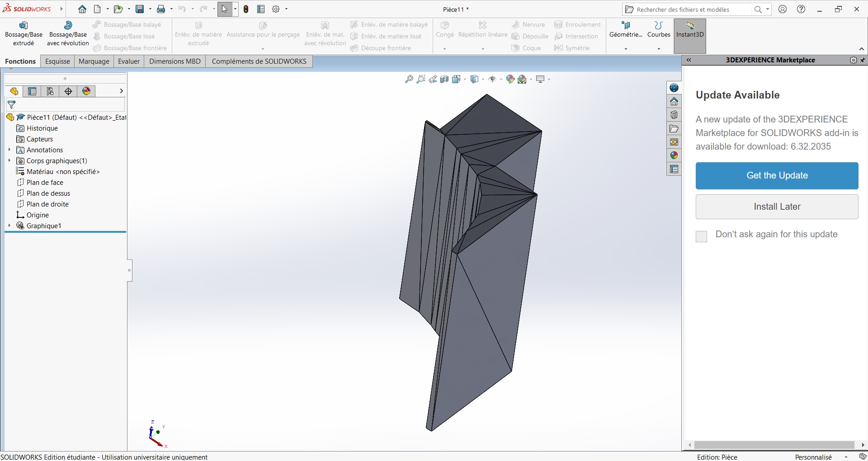Switch to the Evaluer tab

[x=129, y=61]
